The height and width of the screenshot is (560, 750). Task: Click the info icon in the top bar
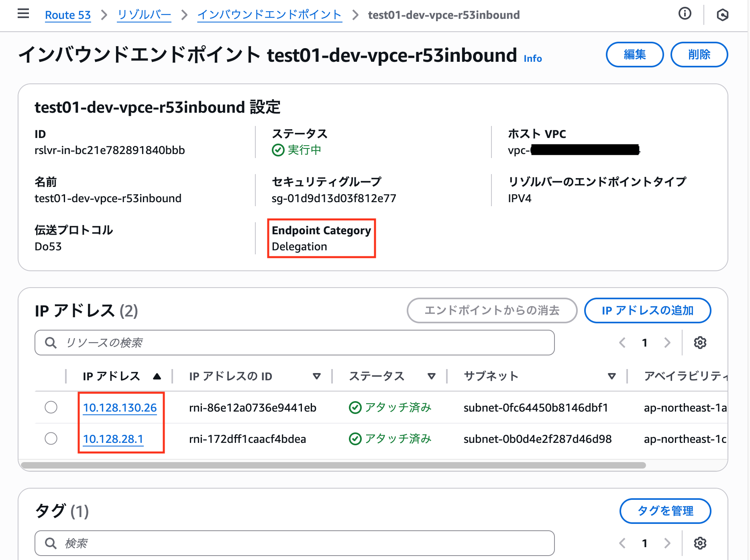click(x=684, y=13)
